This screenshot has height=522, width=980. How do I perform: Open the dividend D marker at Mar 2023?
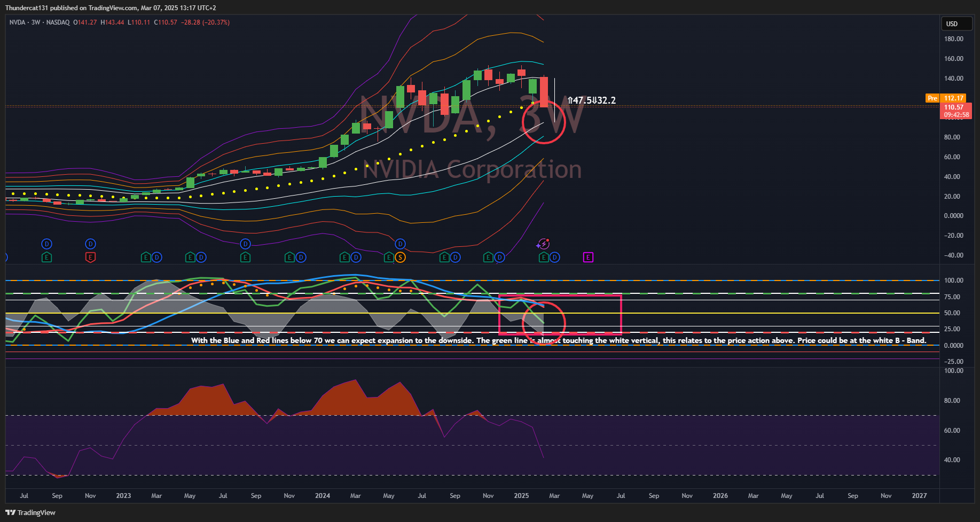[157, 258]
